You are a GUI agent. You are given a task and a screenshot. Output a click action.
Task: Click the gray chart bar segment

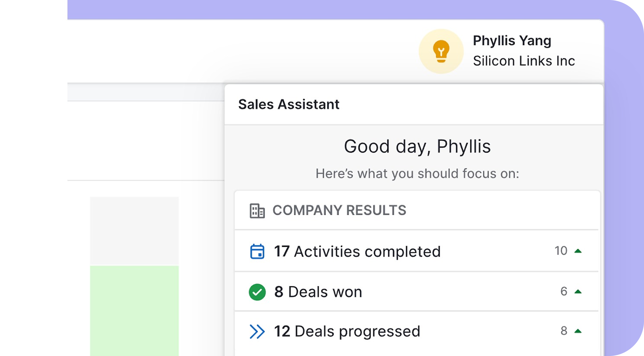pos(134,231)
